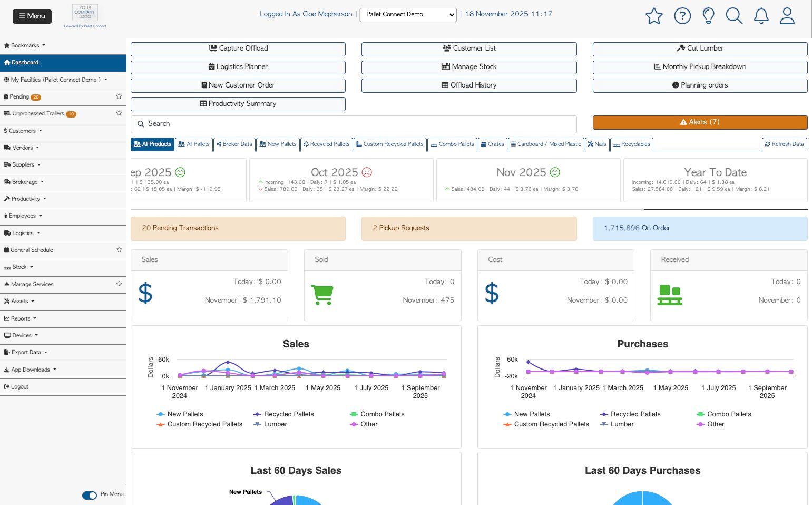Open the notifications bell
812x505 pixels.
point(761,16)
